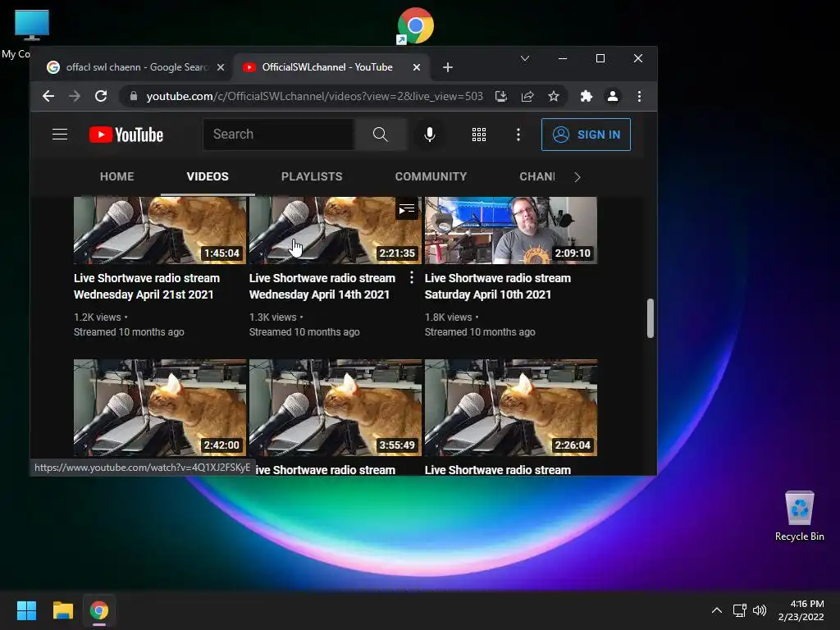Image resolution: width=840 pixels, height=630 pixels.
Task: Open the YouTube apps grid icon
Action: point(479,135)
